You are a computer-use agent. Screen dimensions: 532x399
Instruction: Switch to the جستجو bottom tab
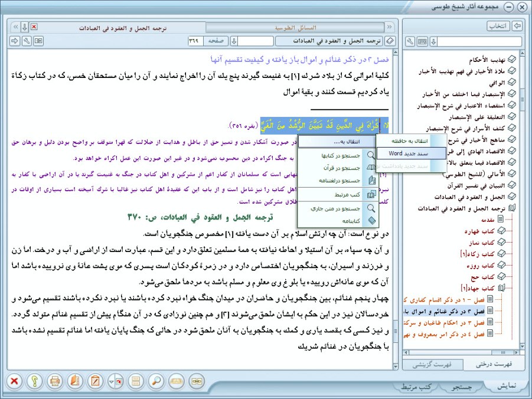tap(461, 387)
